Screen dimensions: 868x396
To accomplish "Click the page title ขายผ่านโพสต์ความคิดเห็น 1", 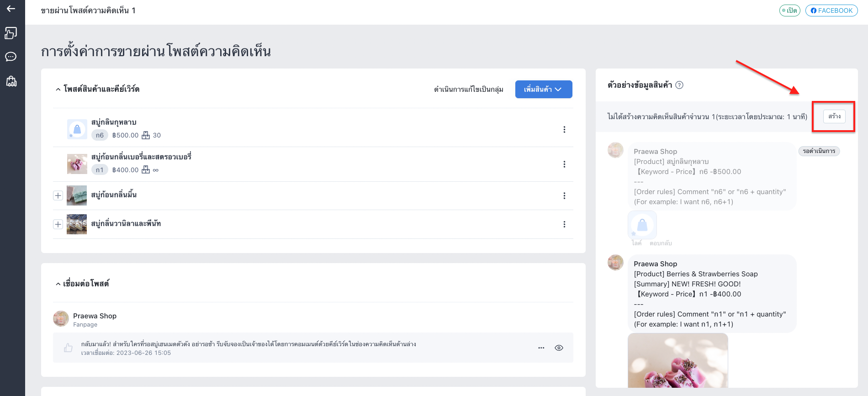I will pos(88,11).
